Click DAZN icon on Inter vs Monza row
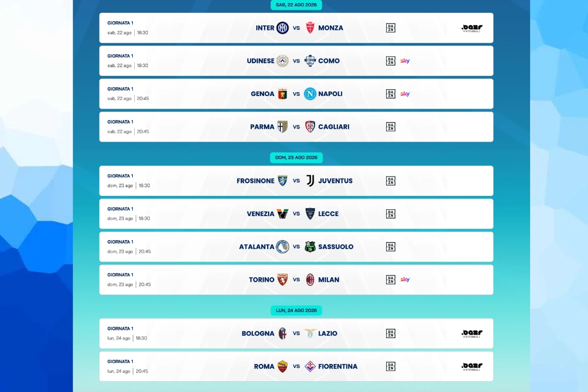The image size is (588, 392). coord(391,28)
